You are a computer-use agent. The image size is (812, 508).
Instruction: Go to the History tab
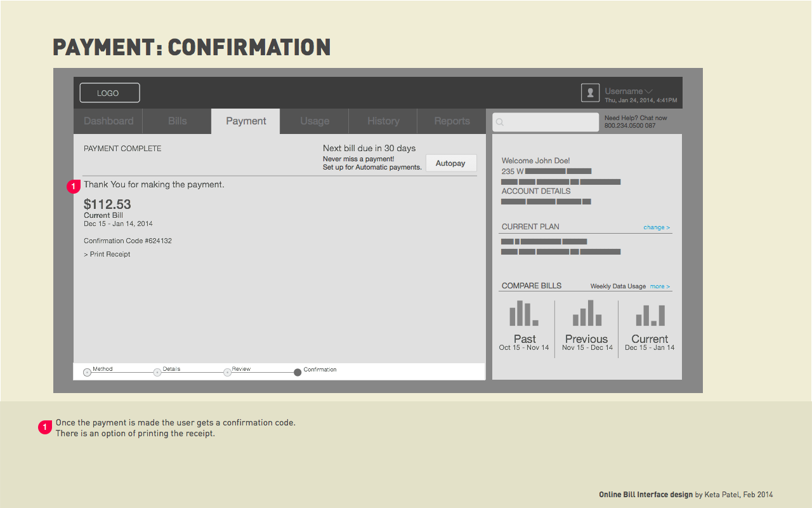pos(383,121)
